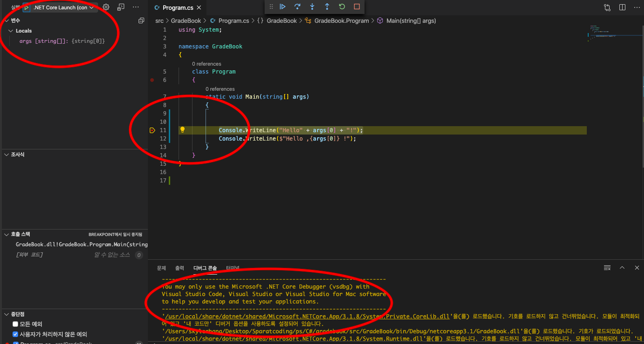
Task: Select the 디버그 콘솔 panel tab
Action: coord(205,268)
